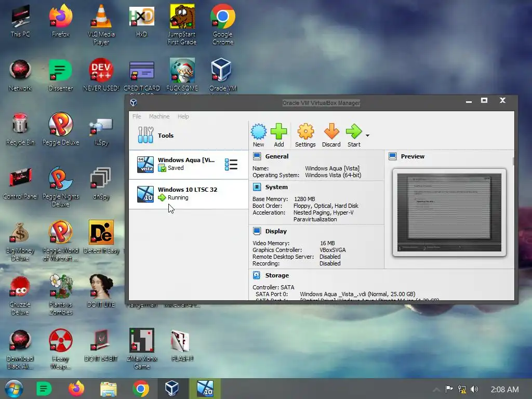Screen dimensions: 532x399
Task: Open Peggle World of Warcraft icon
Action: pos(60,241)
